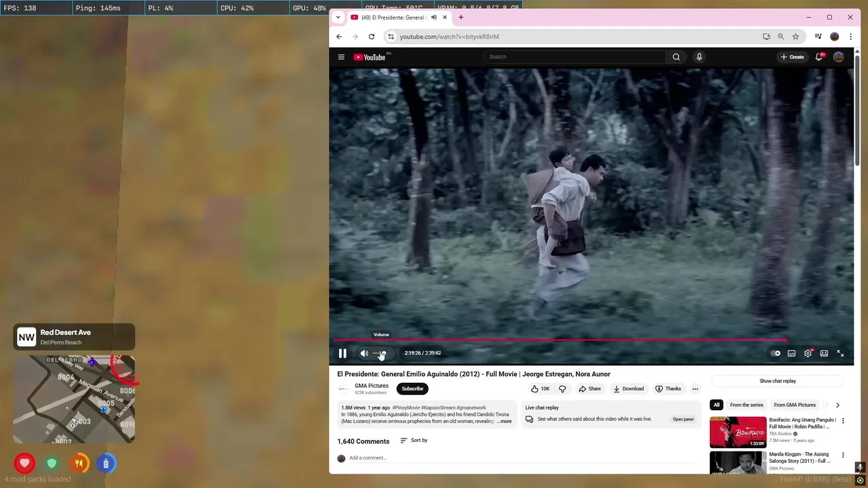Open the Create button menu
Viewport: 868px width, 488px height.
coord(792,57)
